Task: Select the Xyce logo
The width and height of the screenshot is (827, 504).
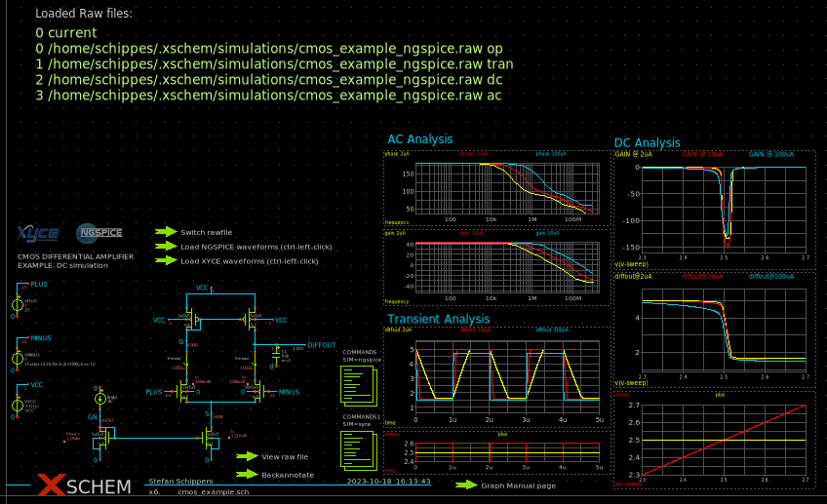Action: (39, 234)
